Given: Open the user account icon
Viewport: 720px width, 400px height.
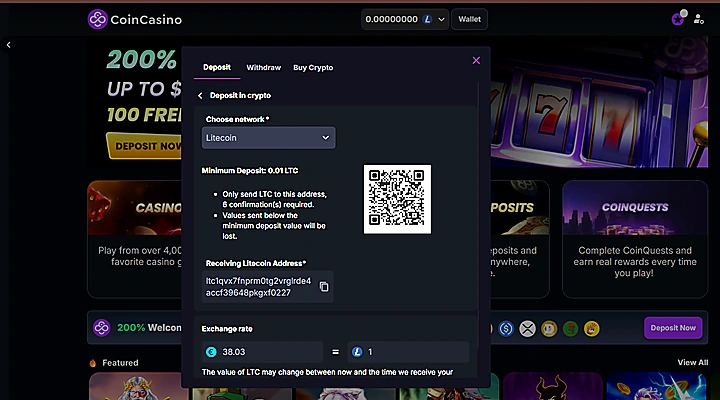Looking at the screenshot, I should 698,19.
